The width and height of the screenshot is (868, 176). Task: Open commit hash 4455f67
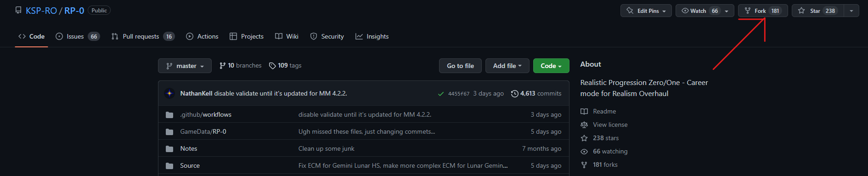[459, 94]
